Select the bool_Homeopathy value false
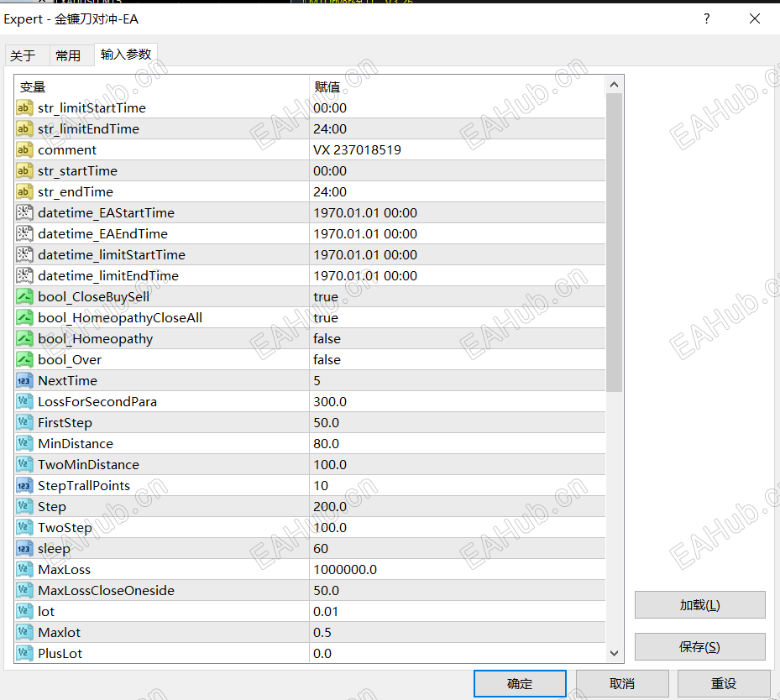This screenshot has height=700, width=780. 327,339
